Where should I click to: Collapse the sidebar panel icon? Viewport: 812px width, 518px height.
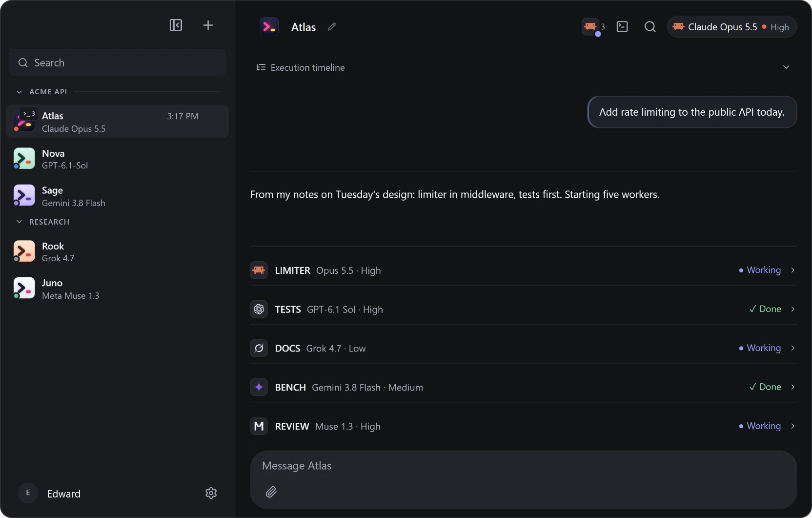[x=176, y=25]
